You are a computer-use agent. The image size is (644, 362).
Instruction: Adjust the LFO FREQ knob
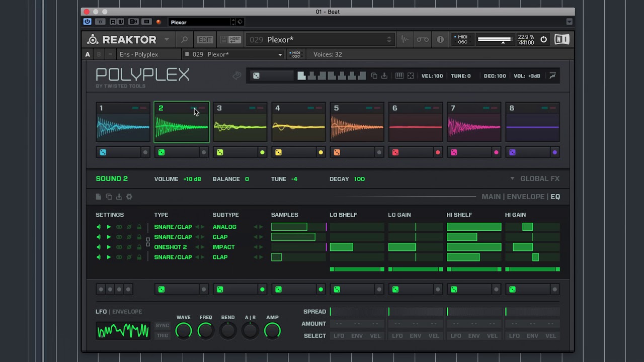pos(206,330)
